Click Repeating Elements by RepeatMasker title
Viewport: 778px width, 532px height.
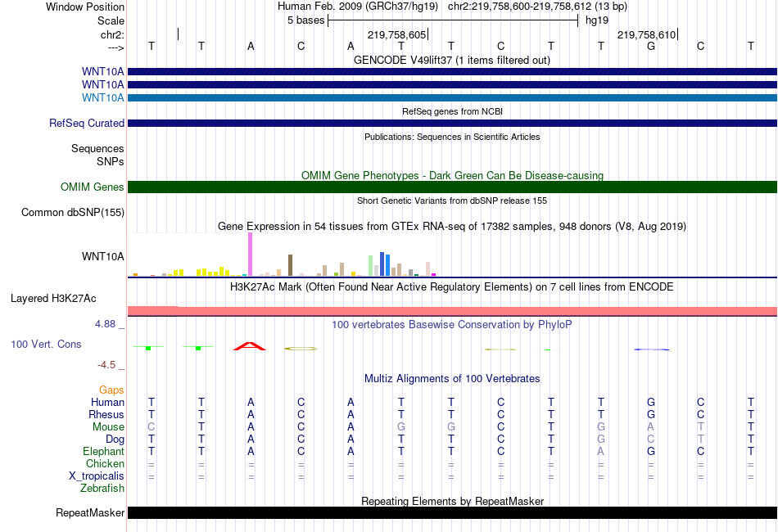point(452,501)
